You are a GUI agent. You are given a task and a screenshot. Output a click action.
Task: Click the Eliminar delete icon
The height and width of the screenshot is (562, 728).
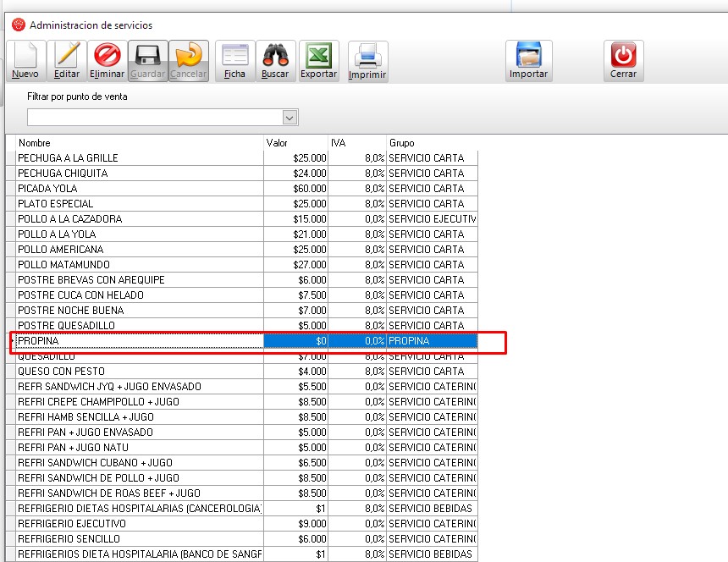pyautogui.click(x=108, y=60)
